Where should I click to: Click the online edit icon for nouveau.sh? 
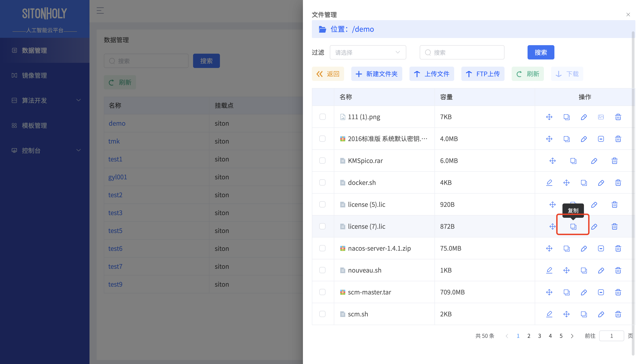pyautogui.click(x=549, y=270)
